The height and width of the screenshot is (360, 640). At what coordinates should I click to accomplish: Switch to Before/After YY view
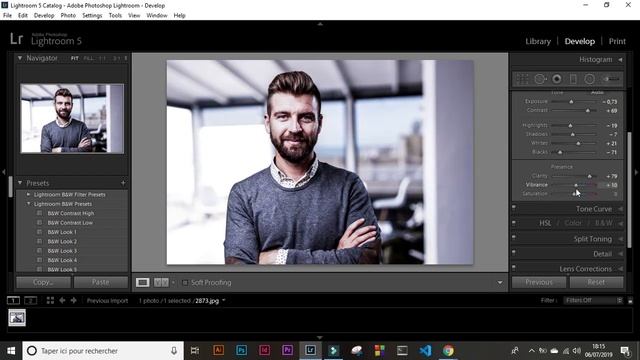[x=161, y=282]
